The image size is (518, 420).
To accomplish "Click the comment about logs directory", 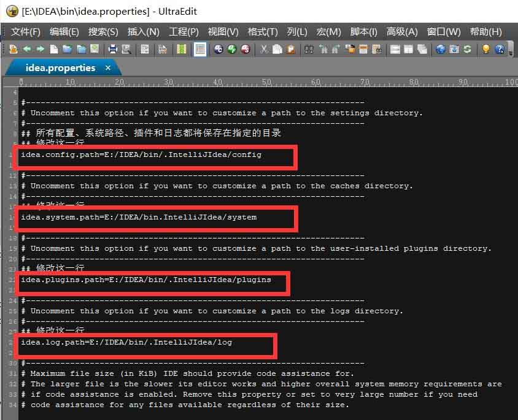I will tap(212, 311).
